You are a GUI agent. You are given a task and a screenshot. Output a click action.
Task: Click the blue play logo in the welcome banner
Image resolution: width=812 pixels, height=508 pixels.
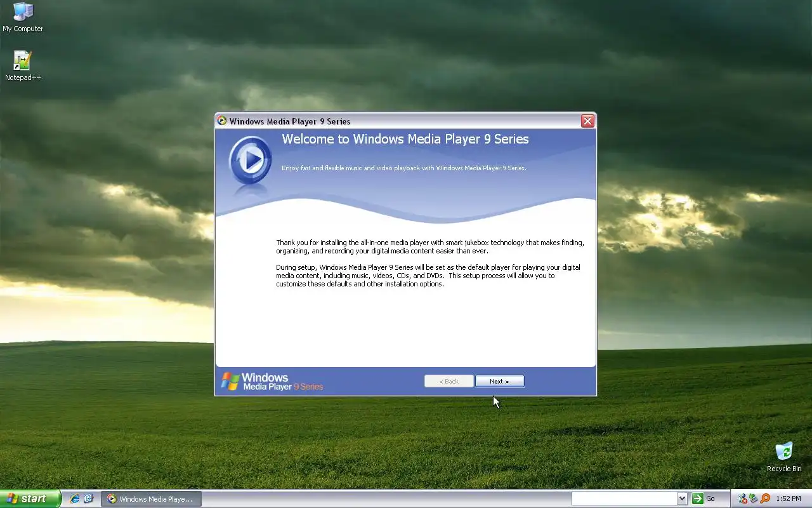(250, 160)
